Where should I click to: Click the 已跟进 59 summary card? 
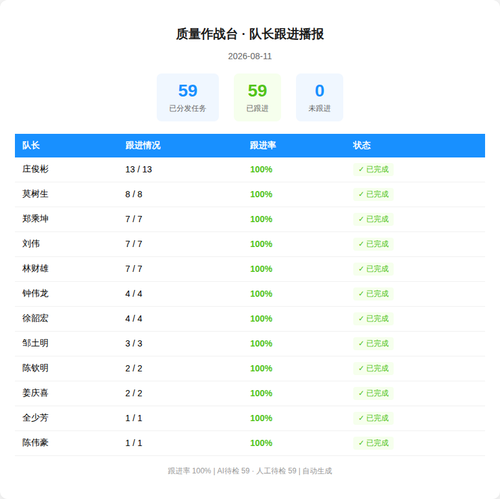pos(257,97)
